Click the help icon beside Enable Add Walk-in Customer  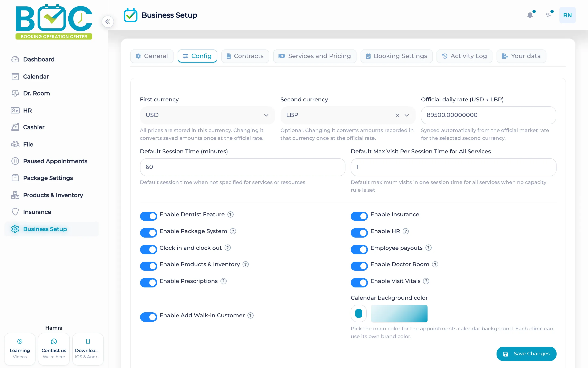coord(251,315)
